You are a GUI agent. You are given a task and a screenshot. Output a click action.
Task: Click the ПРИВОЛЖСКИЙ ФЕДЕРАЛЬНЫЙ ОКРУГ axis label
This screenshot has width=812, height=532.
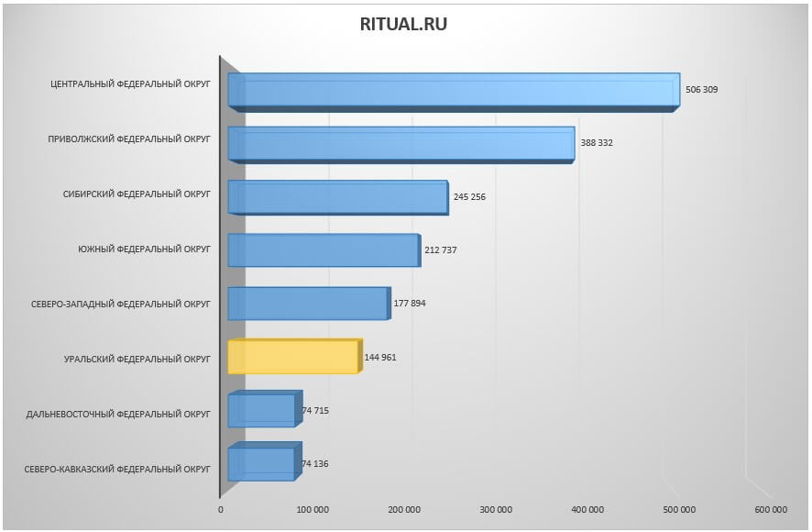[129, 139]
